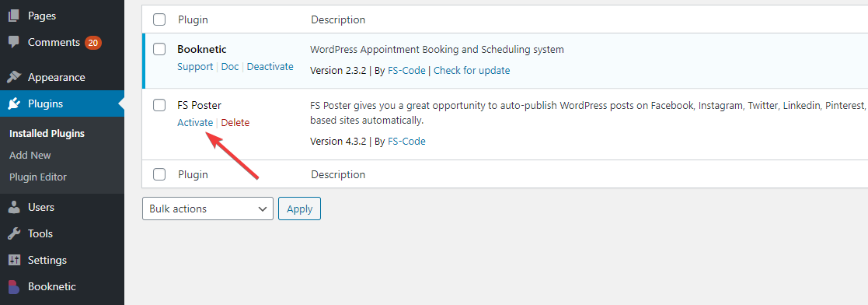Click the Comments speech bubble icon
The width and height of the screenshot is (868, 305).
pyautogui.click(x=14, y=42)
